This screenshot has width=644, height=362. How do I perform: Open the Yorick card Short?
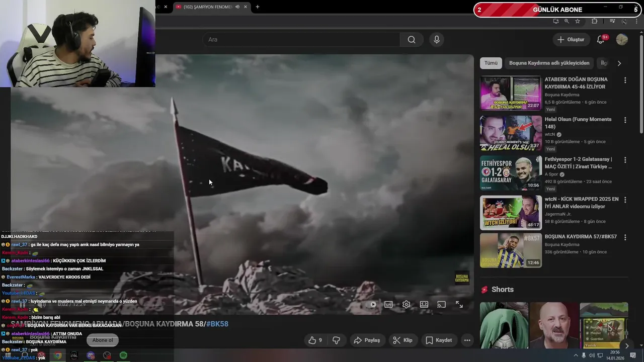click(x=604, y=325)
